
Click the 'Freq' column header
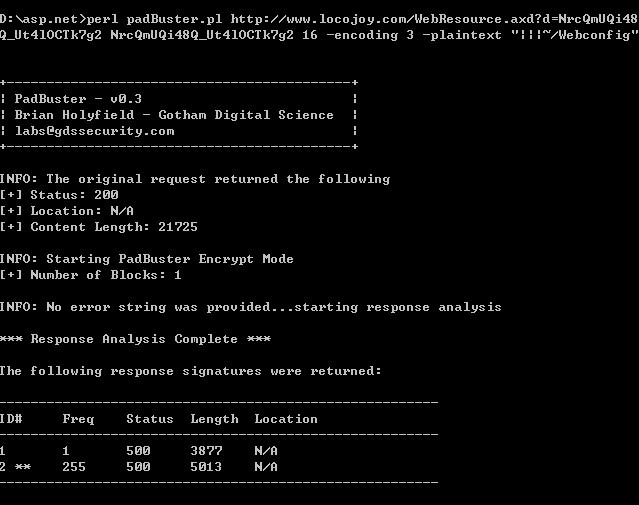click(78, 419)
